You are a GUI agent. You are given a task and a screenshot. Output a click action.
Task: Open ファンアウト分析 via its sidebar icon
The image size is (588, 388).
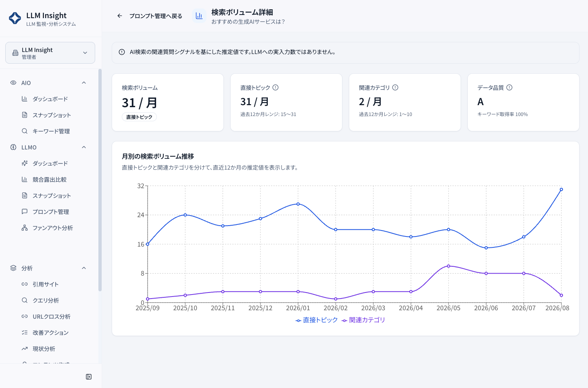tap(25, 228)
